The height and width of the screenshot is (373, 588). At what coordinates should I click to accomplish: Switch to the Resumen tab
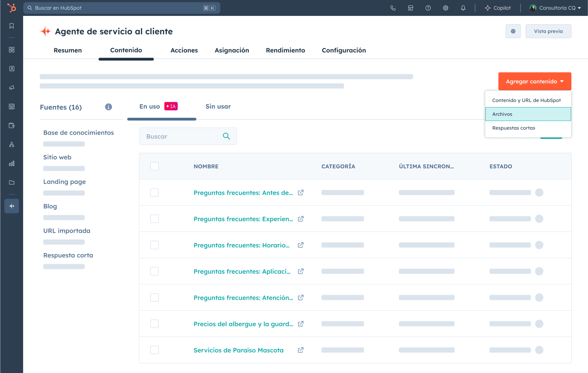68,50
